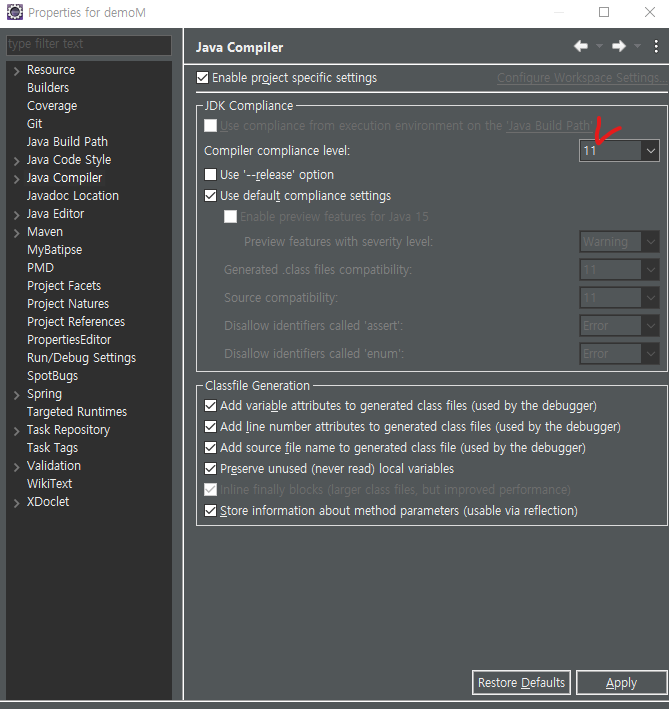Click the forward navigation arrow icon
This screenshot has height=709, width=669.
(619, 46)
